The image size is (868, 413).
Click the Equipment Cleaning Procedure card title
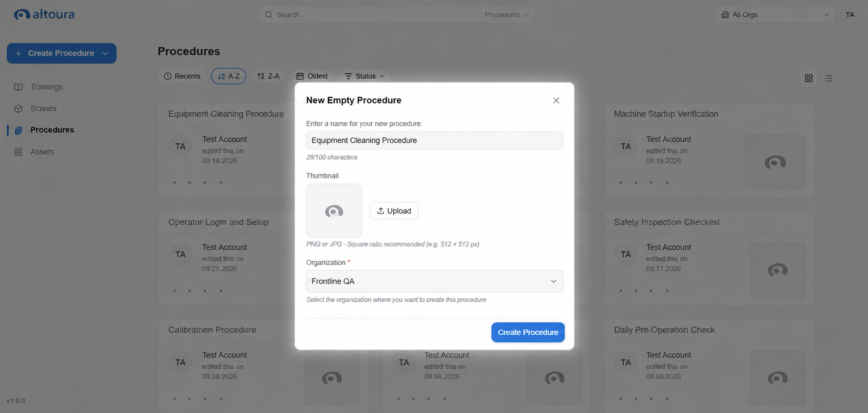coord(226,114)
